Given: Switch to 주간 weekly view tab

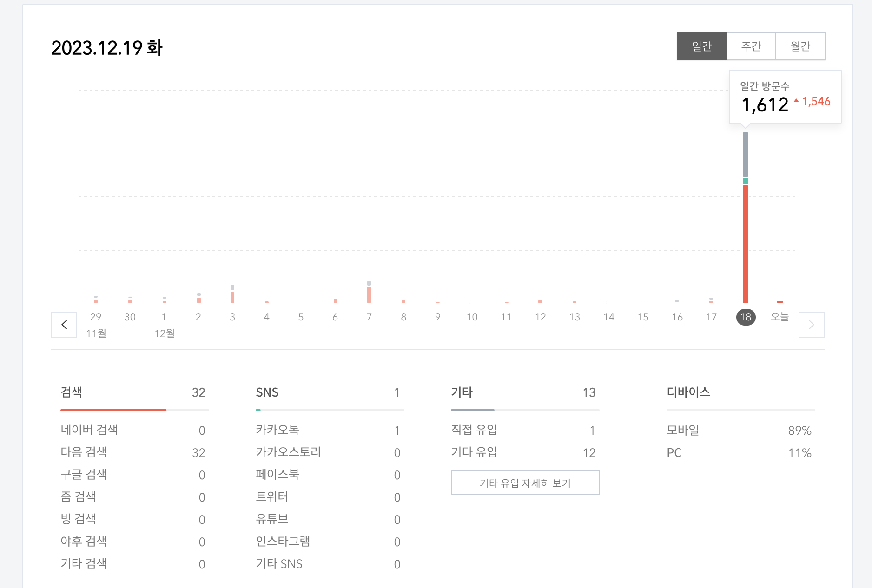Looking at the screenshot, I should pos(751,46).
